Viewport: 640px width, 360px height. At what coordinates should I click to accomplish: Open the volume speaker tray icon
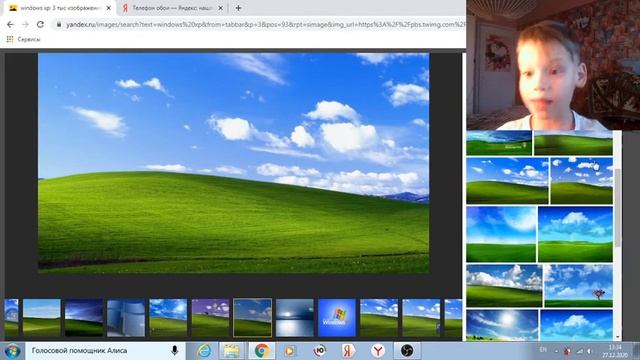589,351
